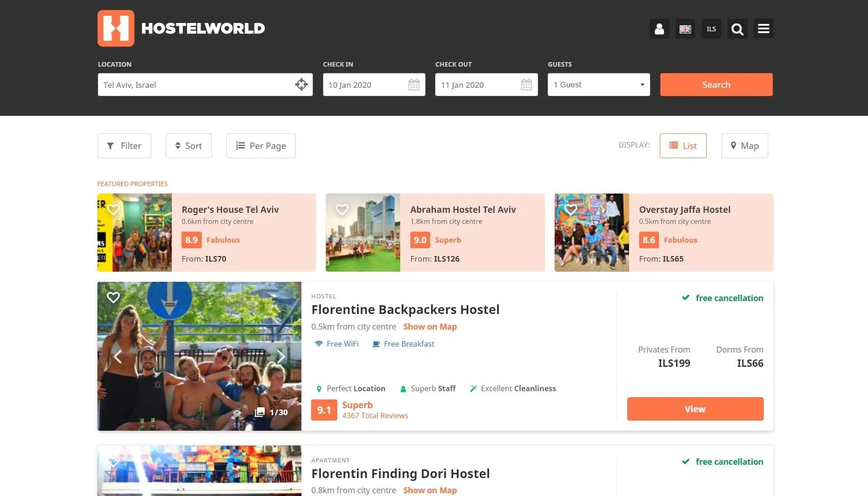Click the UK flag language icon
The image size is (868, 496).
pos(685,29)
